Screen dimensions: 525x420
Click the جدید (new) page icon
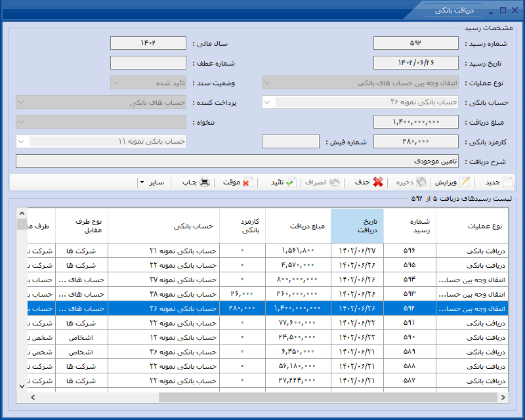click(x=507, y=182)
